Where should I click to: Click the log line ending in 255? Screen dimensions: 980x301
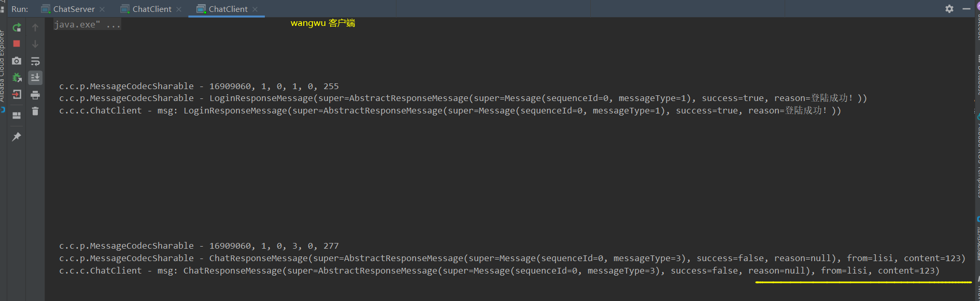(x=199, y=86)
